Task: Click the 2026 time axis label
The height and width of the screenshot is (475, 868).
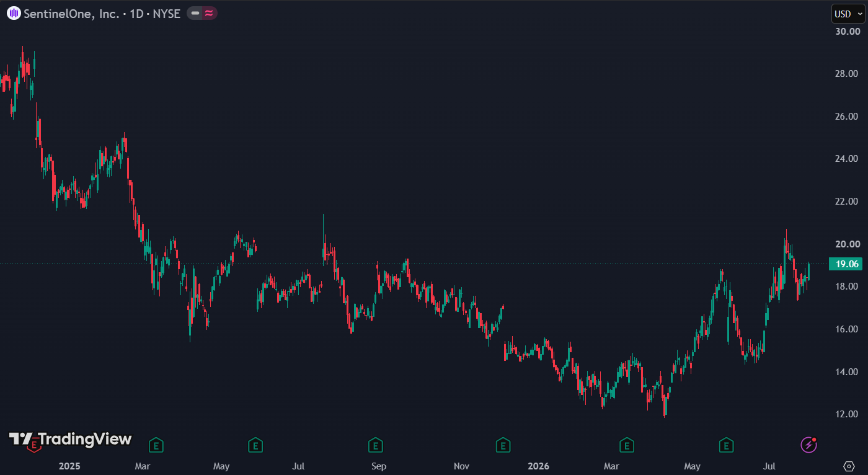Action: tap(538, 466)
